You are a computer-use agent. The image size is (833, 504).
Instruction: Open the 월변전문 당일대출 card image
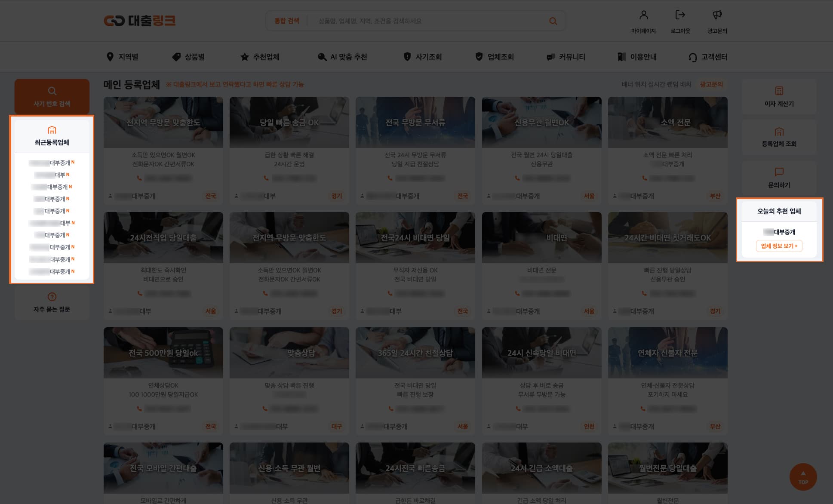tap(668, 468)
